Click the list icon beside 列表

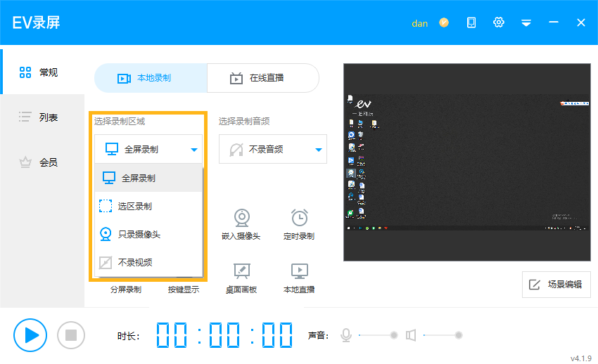click(x=25, y=117)
